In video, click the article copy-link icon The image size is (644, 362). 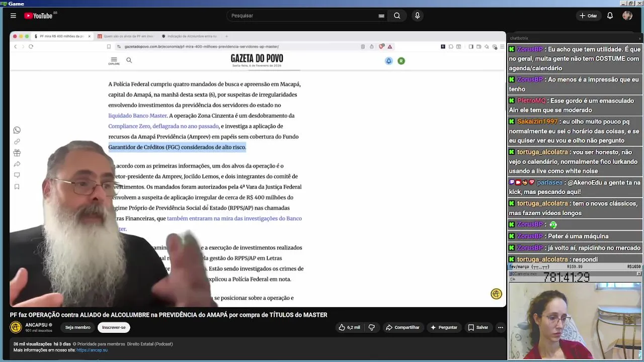[17, 142]
